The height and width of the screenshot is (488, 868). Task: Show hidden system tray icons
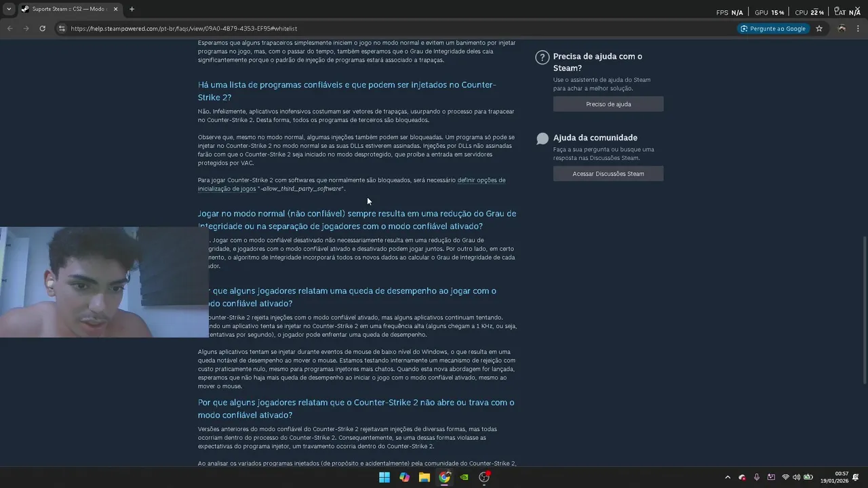click(728, 477)
